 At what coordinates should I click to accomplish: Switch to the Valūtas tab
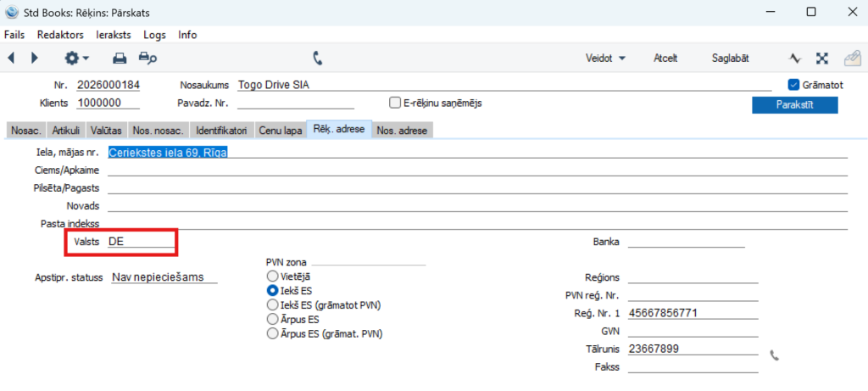tap(106, 131)
